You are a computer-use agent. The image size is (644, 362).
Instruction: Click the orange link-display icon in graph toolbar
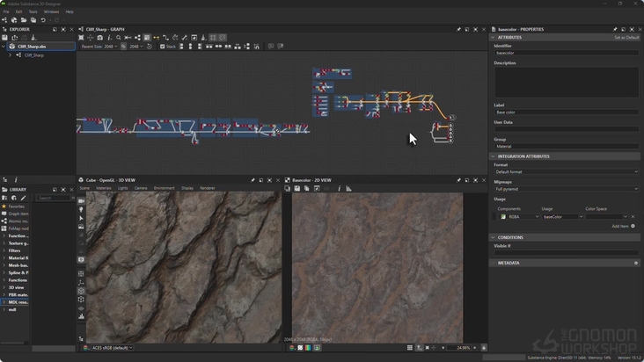point(156,38)
